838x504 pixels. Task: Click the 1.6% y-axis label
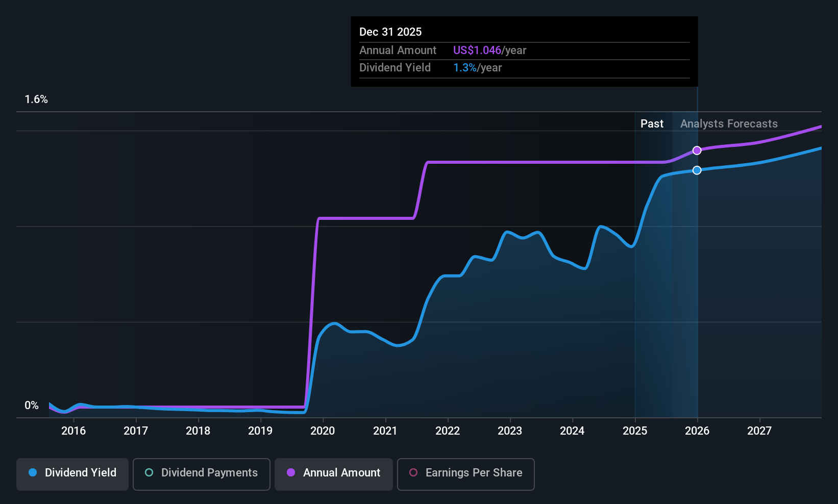click(x=36, y=99)
